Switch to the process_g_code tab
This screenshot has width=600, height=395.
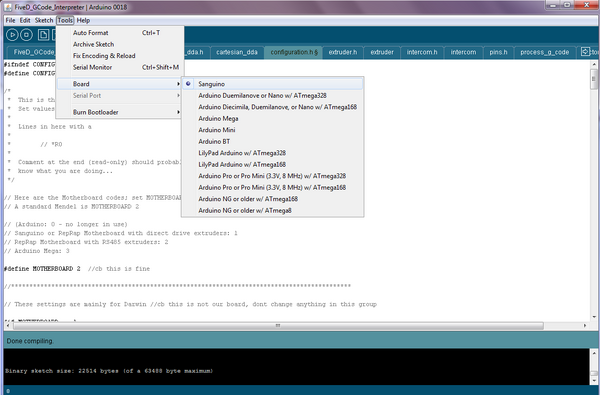click(544, 52)
